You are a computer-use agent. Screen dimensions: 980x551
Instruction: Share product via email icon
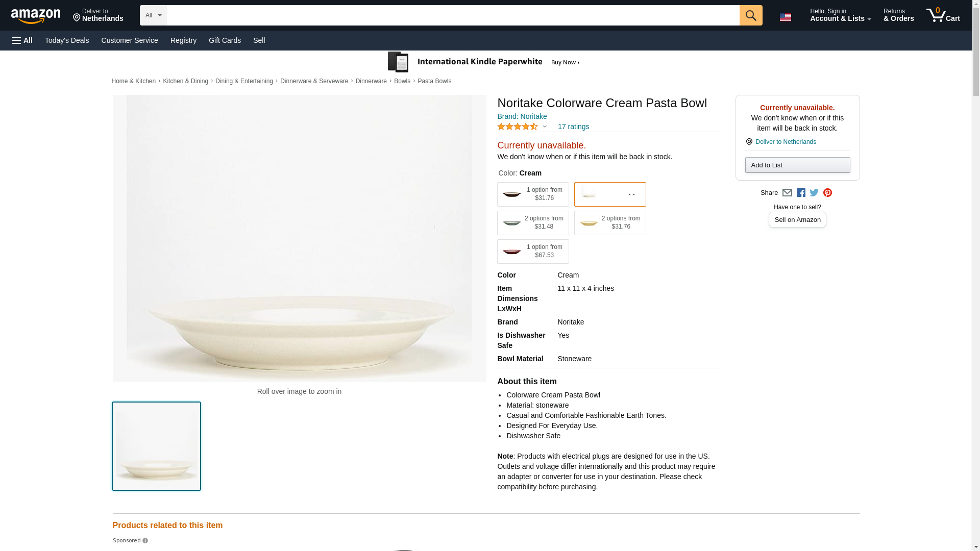(x=787, y=193)
